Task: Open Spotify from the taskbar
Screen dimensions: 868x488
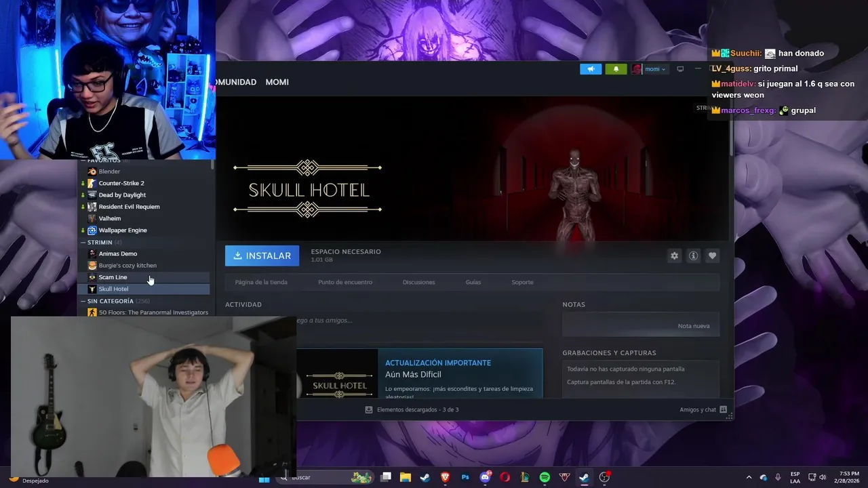Action: 545,478
